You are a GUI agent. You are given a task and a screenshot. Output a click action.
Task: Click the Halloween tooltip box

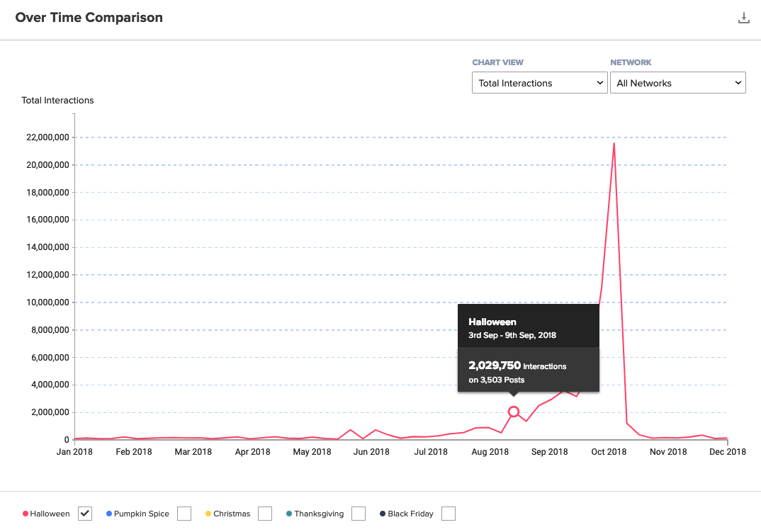(x=529, y=348)
